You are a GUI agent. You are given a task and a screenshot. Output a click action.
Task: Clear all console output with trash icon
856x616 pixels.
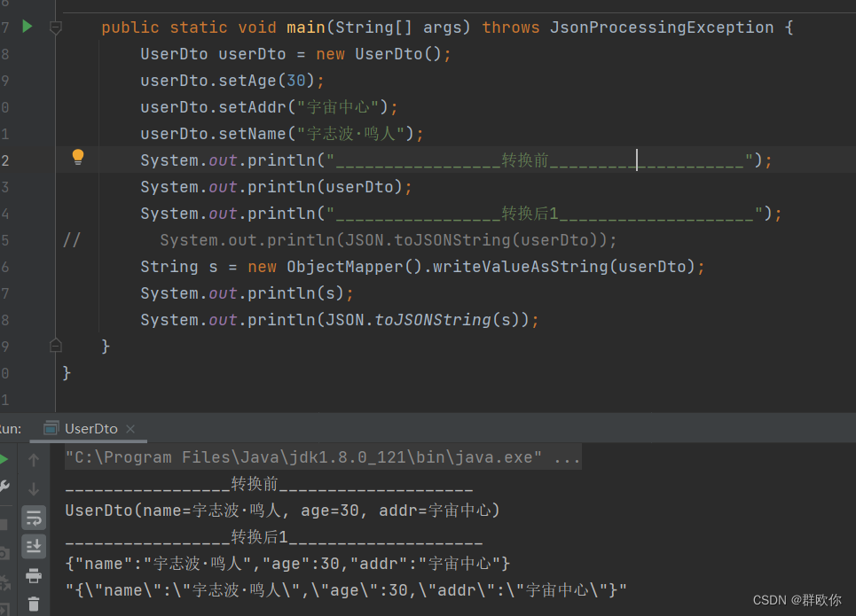pos(34,604)
